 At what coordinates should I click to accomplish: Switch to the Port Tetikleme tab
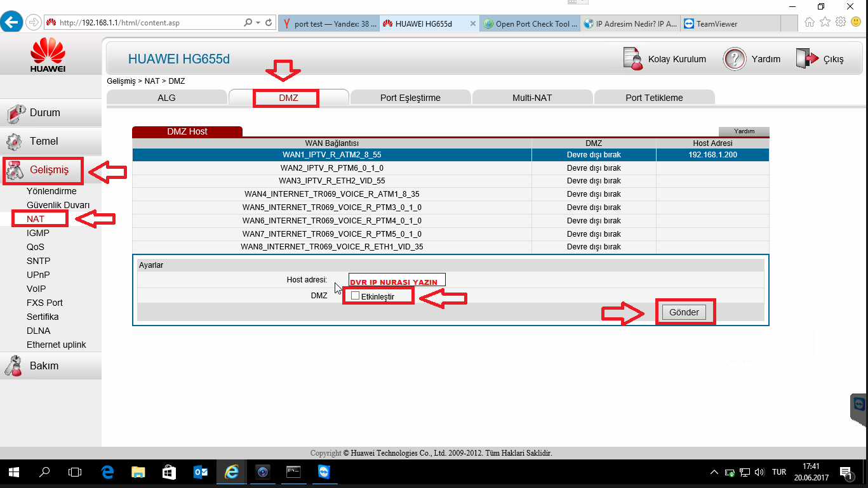pyautogui.click(x=654, y=98)
